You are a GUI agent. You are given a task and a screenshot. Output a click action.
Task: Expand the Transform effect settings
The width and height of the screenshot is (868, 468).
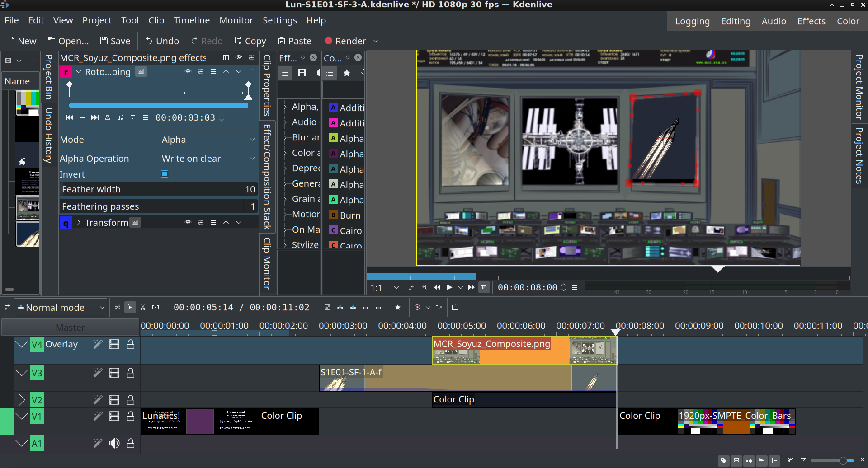pyautogui.click(x=79, y=223)
